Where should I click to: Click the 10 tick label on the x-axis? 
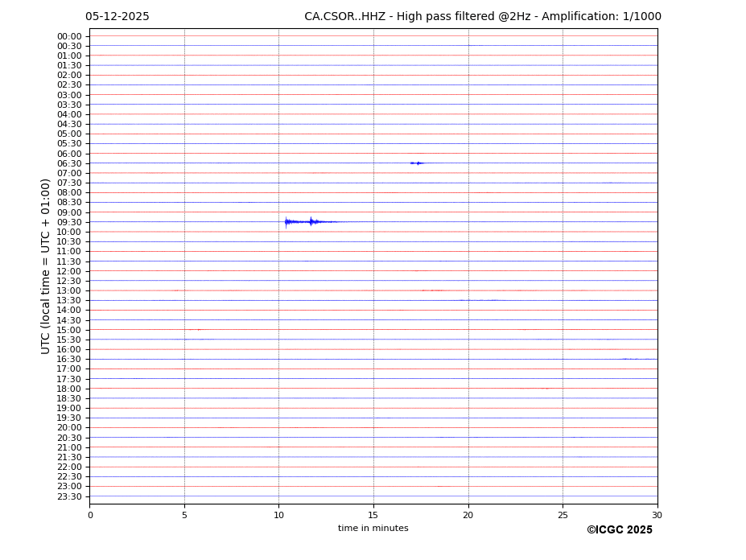[278, 515]
